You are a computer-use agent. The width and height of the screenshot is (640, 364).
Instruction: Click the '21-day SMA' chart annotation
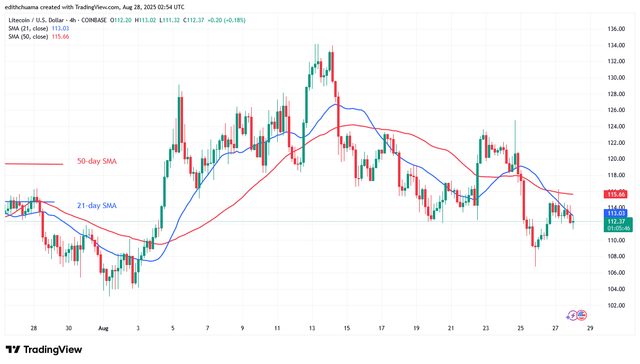coord(97,206)
